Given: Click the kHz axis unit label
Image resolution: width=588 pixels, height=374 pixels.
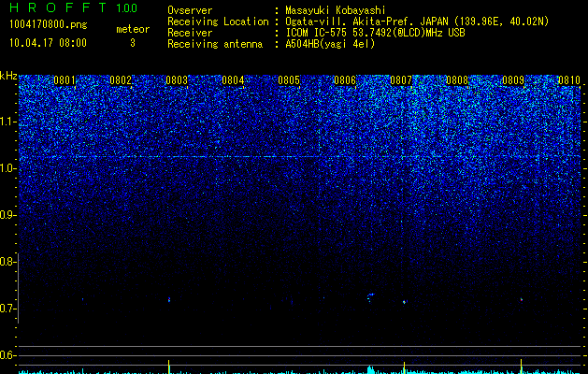Looking at the screenshot, I should [8, 76].
